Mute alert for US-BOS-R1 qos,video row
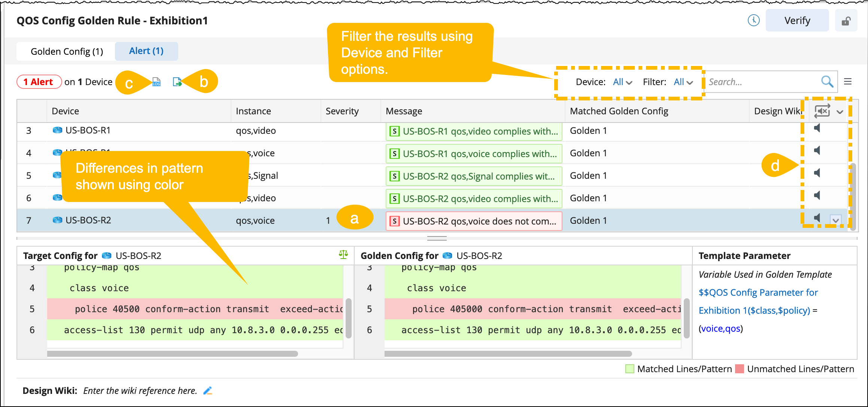The width and height of the screenshot is (868, 407). point(817,128)
